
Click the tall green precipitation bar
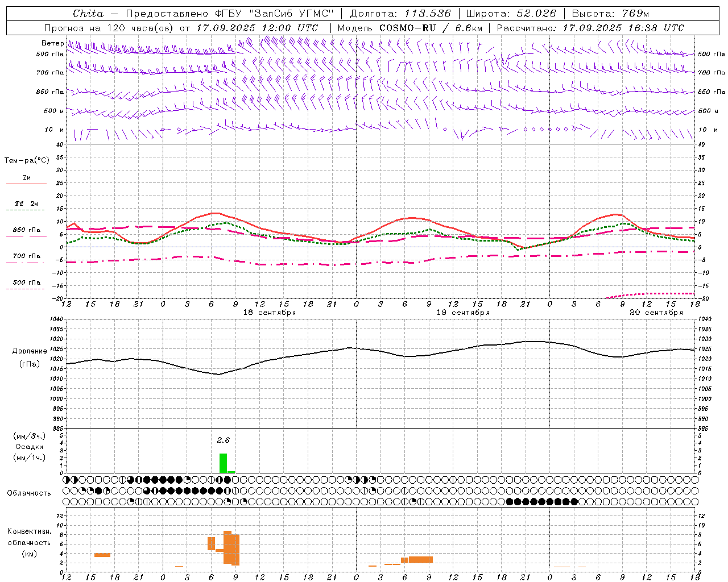tap(223, 463)
